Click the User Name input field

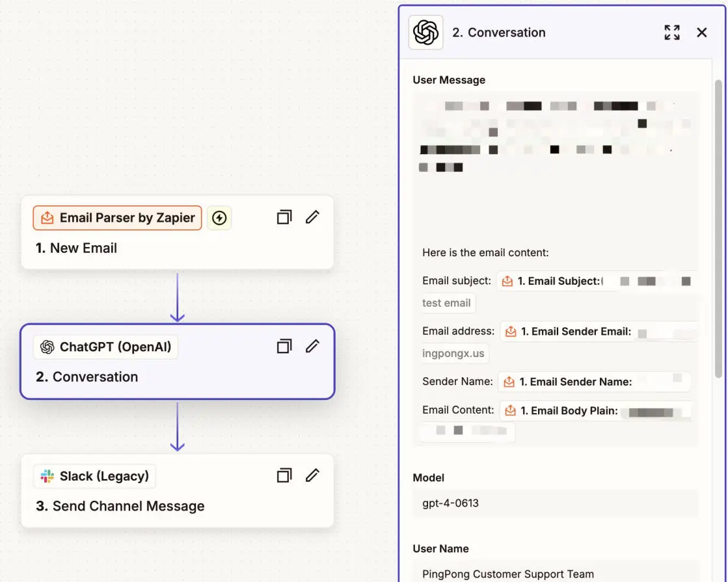(556, 573)
